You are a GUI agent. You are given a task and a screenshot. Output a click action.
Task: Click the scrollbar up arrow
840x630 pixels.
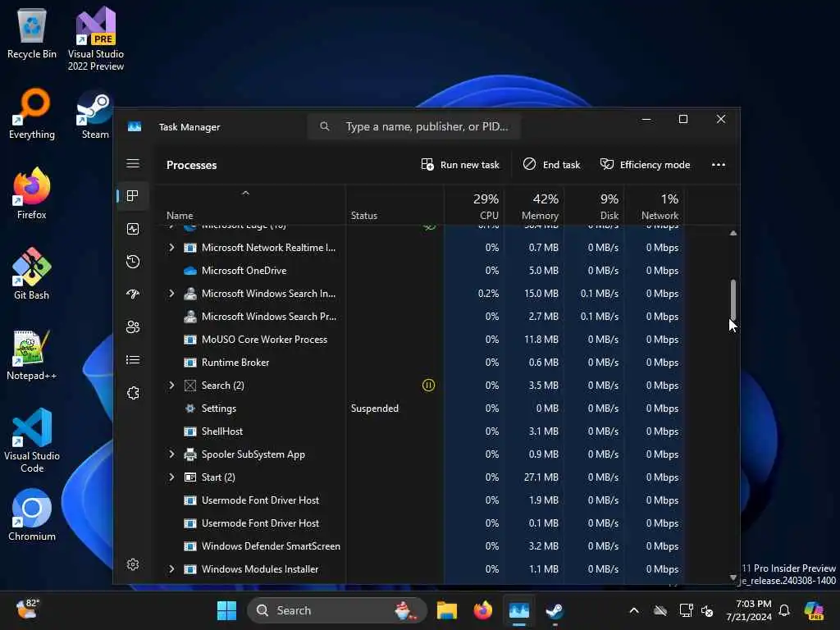point(733,233)
